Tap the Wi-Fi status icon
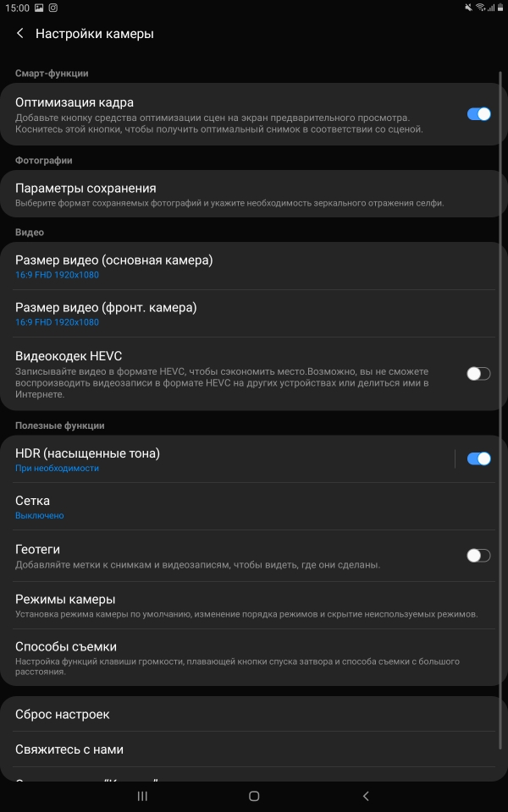Image resolution: width=508 pixels, height=812 pixels. [480, 8]
